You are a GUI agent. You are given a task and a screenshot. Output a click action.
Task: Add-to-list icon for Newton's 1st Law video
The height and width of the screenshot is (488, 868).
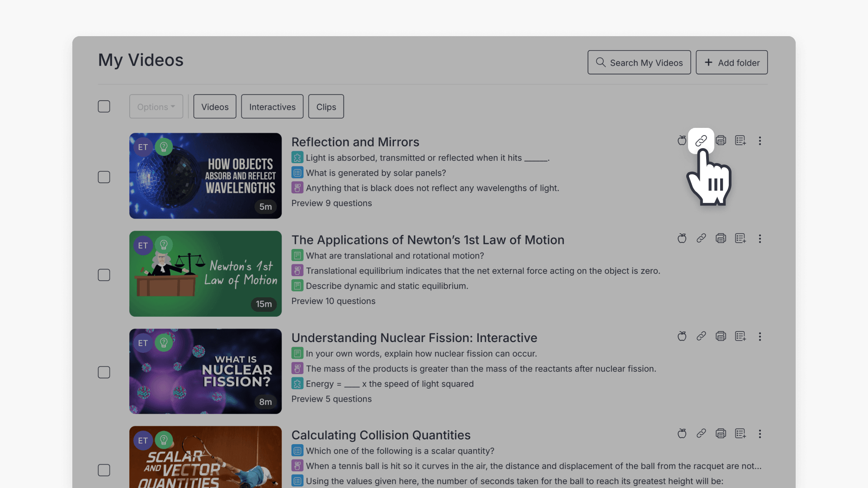coord(740,239)
